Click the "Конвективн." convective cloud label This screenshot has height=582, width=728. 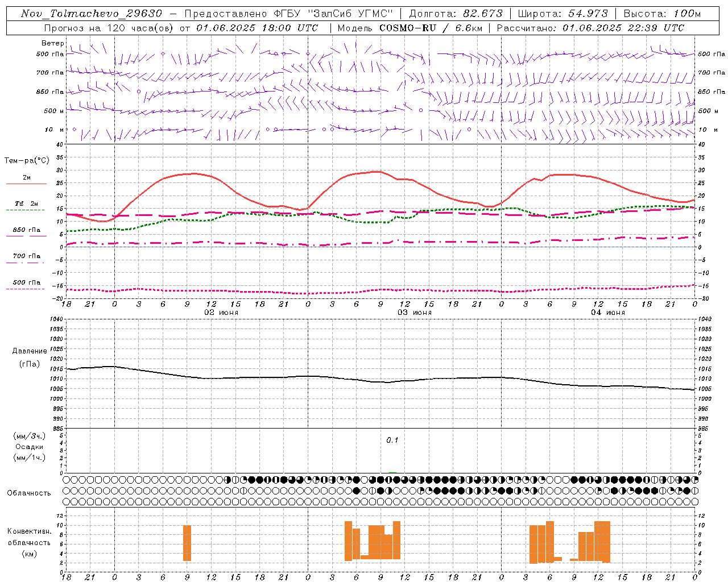(x=29, y=531)
